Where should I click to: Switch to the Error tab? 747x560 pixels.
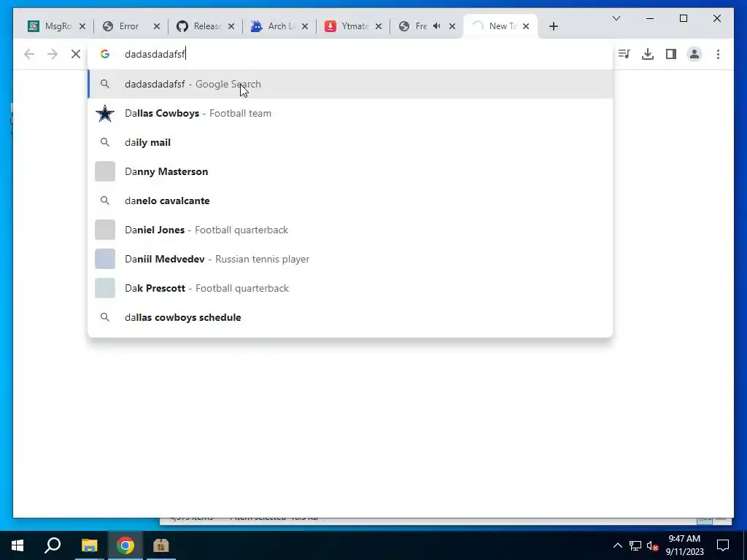(x=128, y=26)
